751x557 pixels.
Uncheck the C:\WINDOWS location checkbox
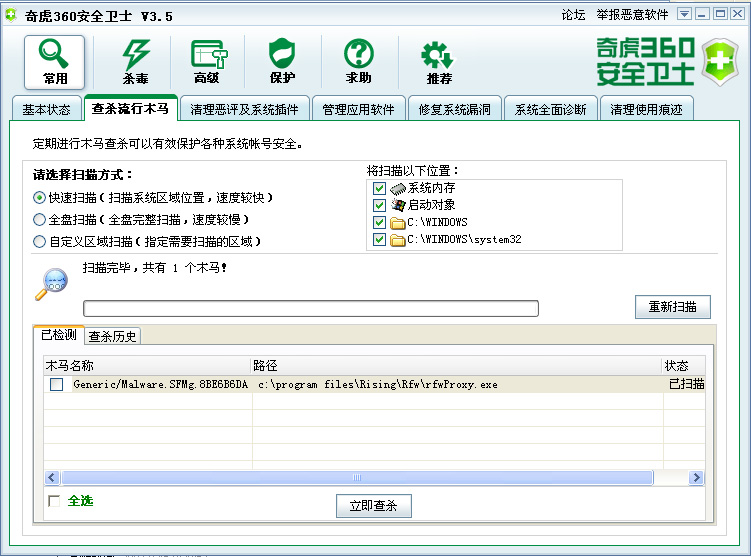(379, 223)
